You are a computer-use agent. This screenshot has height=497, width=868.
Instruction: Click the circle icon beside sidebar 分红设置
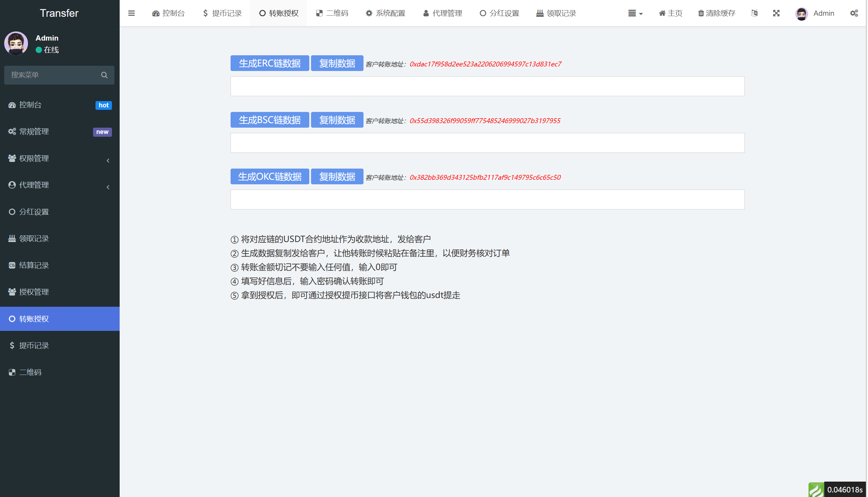(12, 212)
